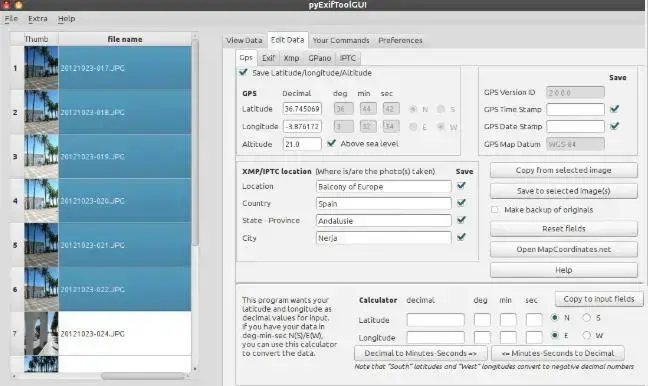Click scroll-down arrow of file list
The height and width of the screenshot is (386, 648).
(x=195, y=369)
